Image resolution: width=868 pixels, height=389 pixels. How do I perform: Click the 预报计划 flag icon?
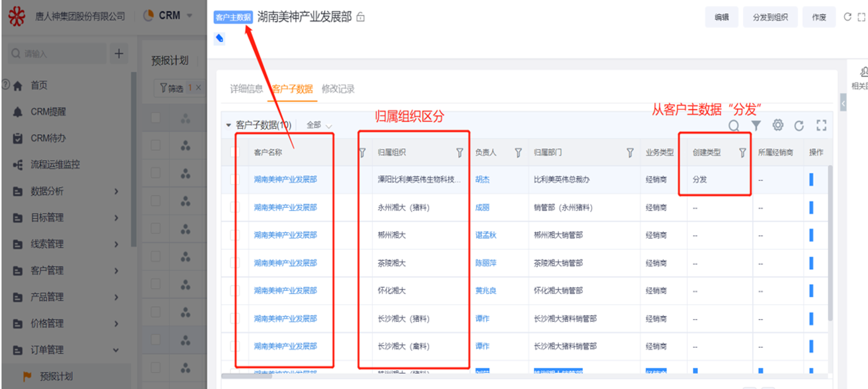pos(27,376)
